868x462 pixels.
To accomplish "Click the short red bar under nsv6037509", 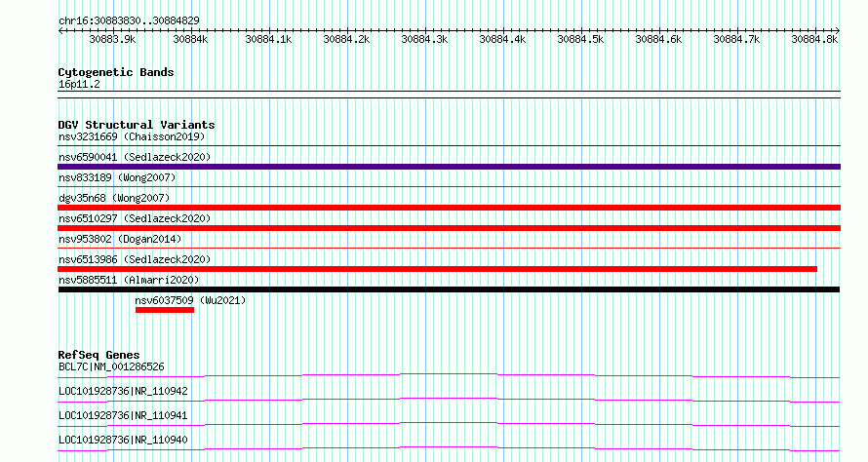I will point(165,310).
